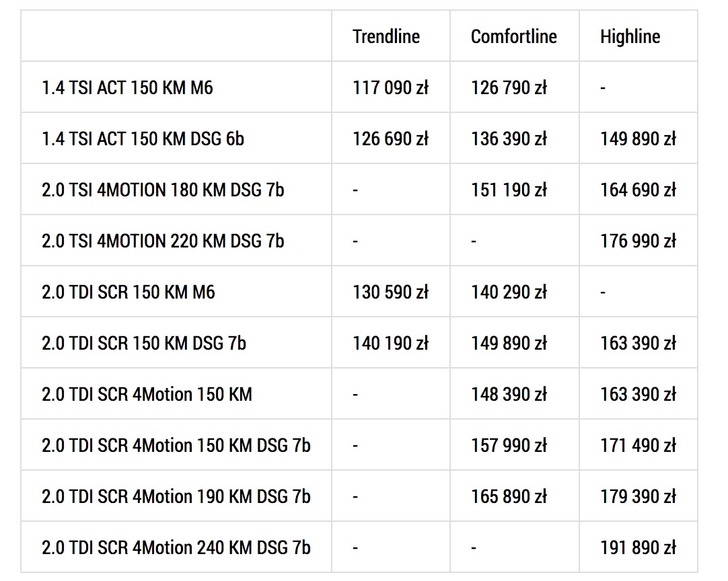
Task: Click 2.0 TSI 4MOTION 180 KM DSG 7b label
Action: [163, 190]
